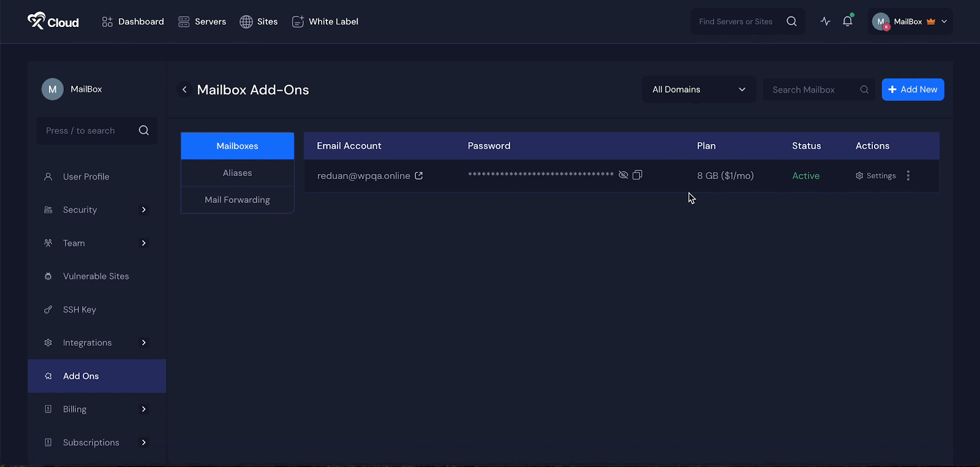Viewport: 980px width, 467px height.
Task: Click the notification bell icon
Action: click(847, 21)
